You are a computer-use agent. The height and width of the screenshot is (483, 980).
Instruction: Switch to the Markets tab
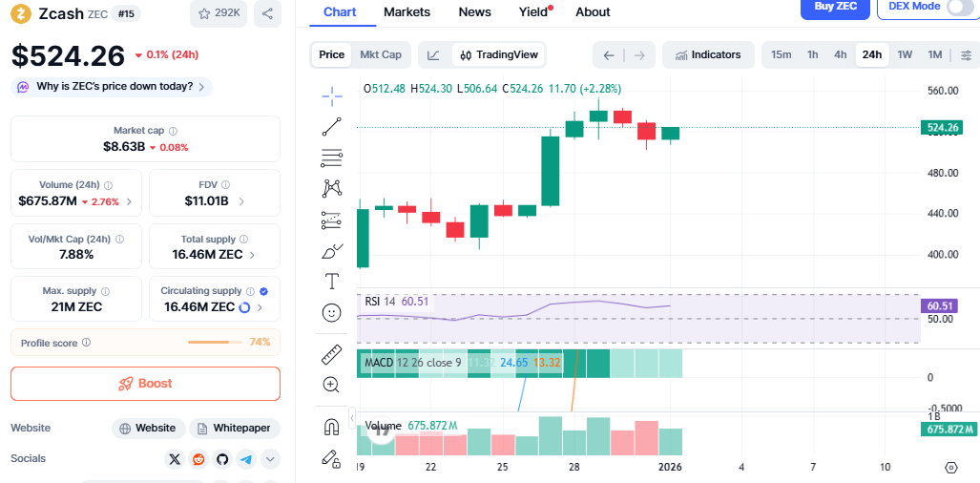(x=407, y=12)
